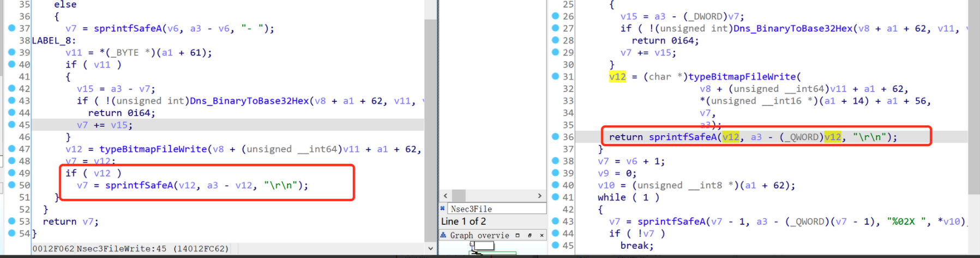The height and width of the screenshot is (258, 980).
Task: Click 'v15 = a3 - v7;' on line 42
Action: click(116, 89)
